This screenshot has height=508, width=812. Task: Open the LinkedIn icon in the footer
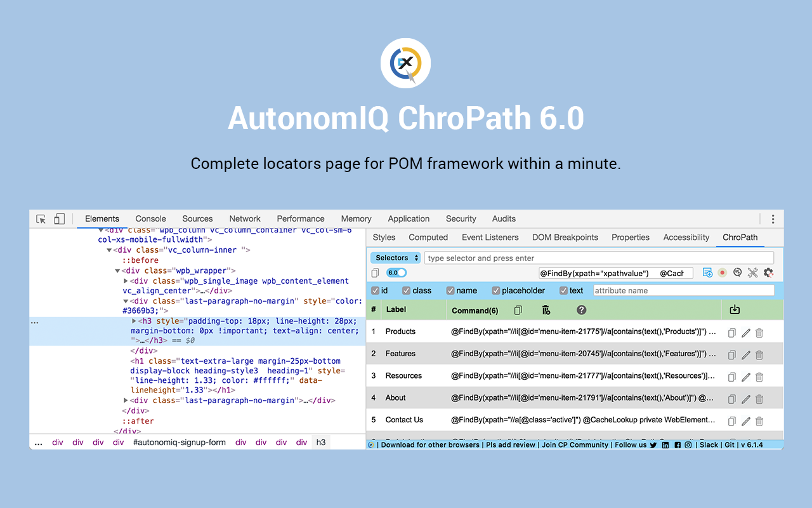tap(665, 445)
